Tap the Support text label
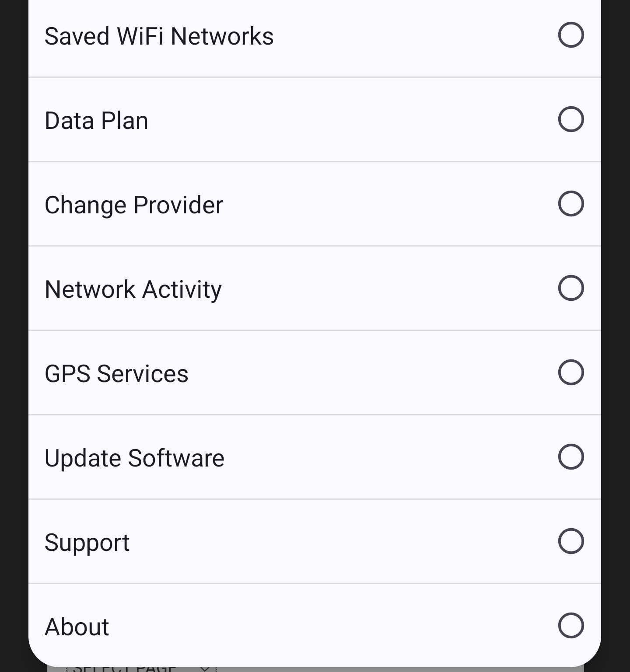The width and height of the screenshot is (630, 672). pos(87,543)
